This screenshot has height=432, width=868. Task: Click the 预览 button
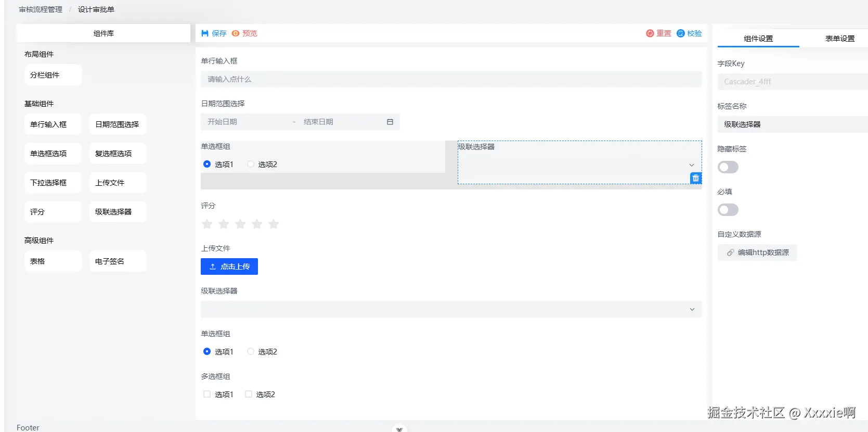click(244, 33)
